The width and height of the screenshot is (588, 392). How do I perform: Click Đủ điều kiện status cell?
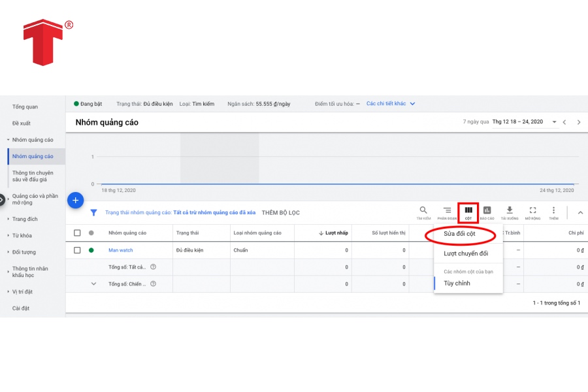189,250
